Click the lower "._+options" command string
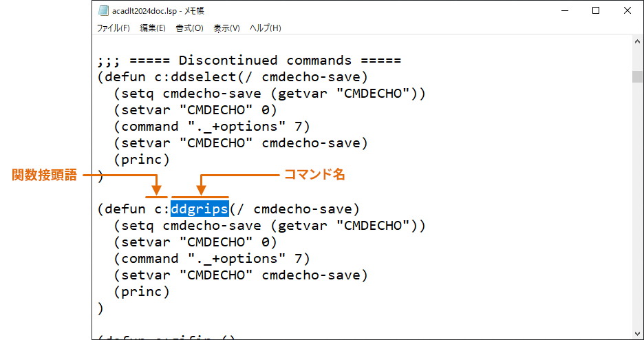 click(237, 258)
